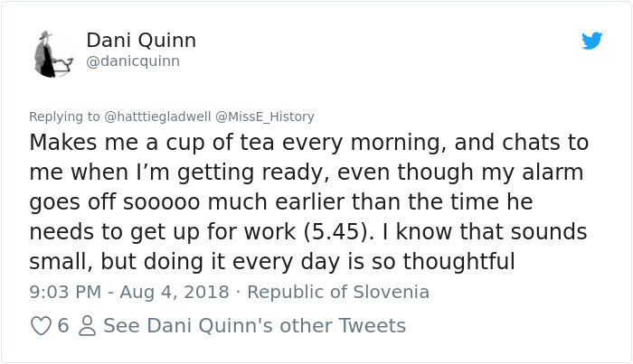
Task: Click the person silhouette icon
Action: click(87, 326)
